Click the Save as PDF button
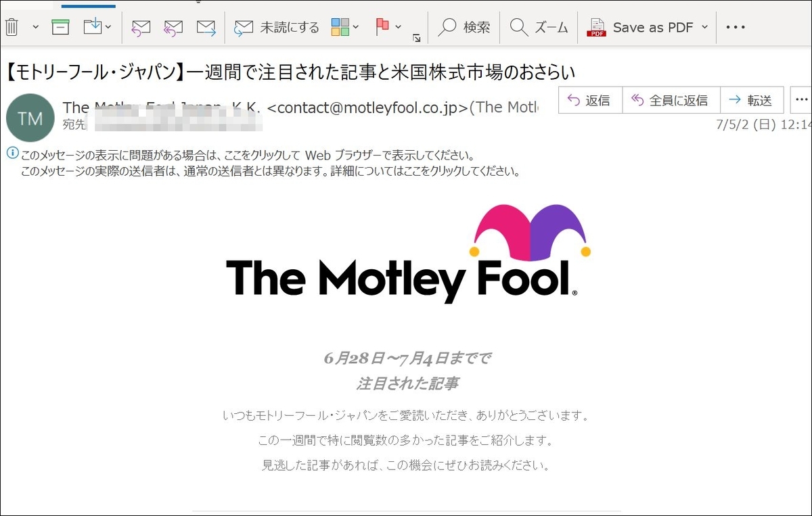 pos(639,28)
